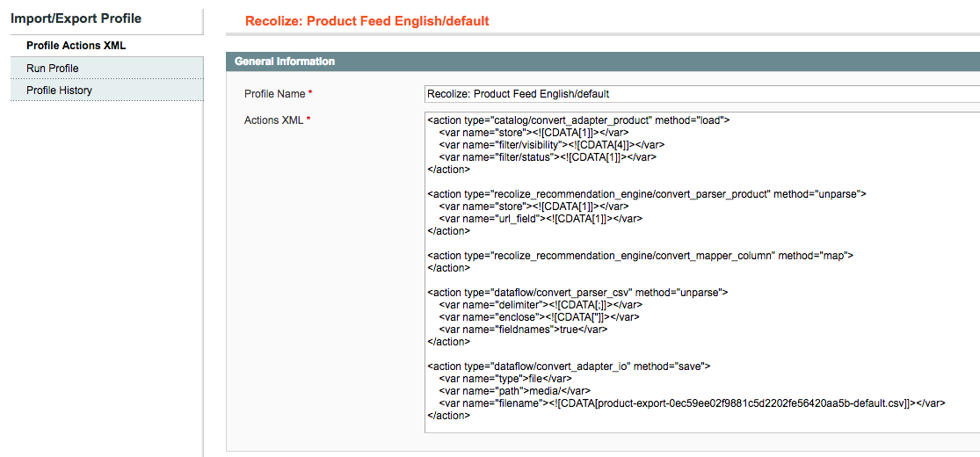Click the convert_adapter_io save action line
This screenshot has width=980, height=457.
(x=569, y=366)
